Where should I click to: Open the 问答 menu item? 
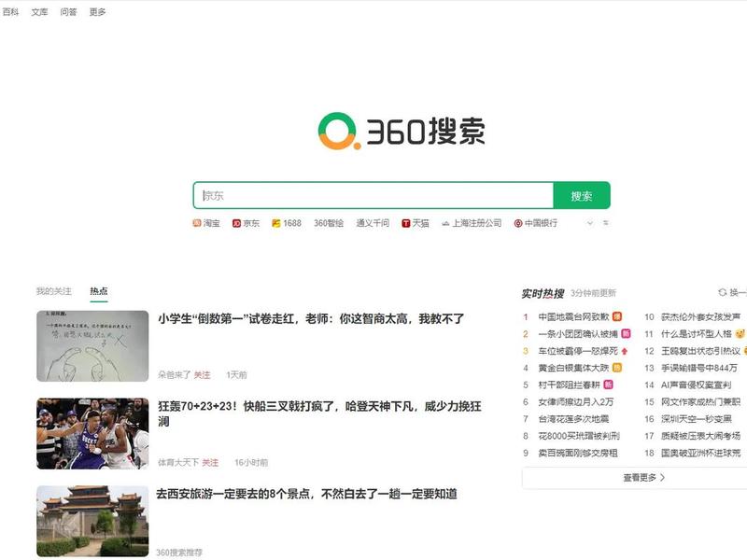tap(68, 12)
